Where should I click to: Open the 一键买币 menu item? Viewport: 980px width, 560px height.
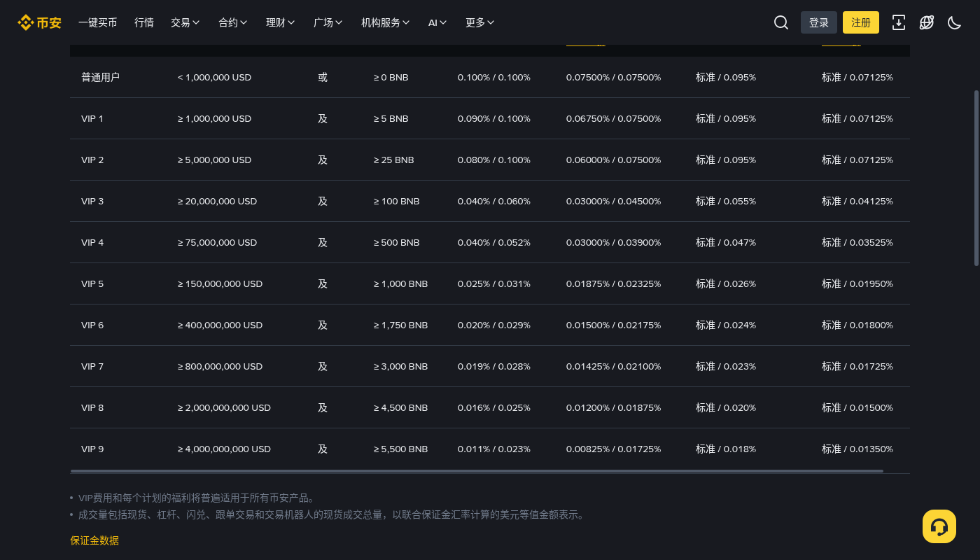[x=98, y=22]
